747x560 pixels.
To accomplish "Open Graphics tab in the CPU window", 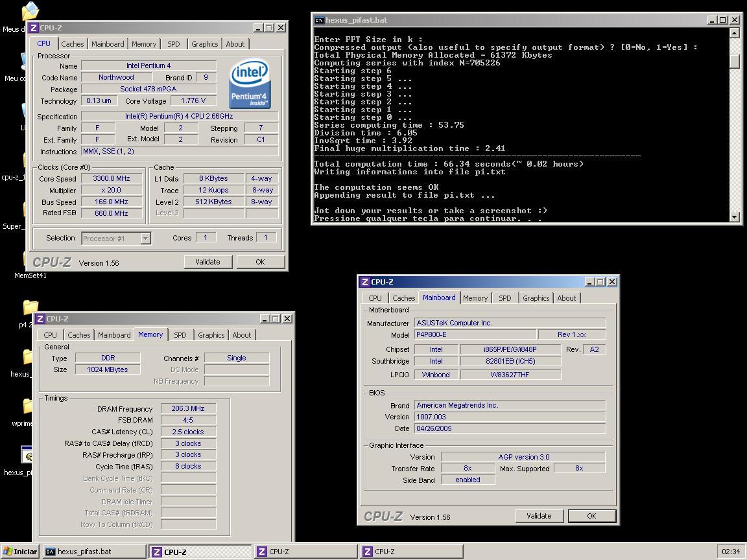I will pyautogui.click(x=205, y=44).
